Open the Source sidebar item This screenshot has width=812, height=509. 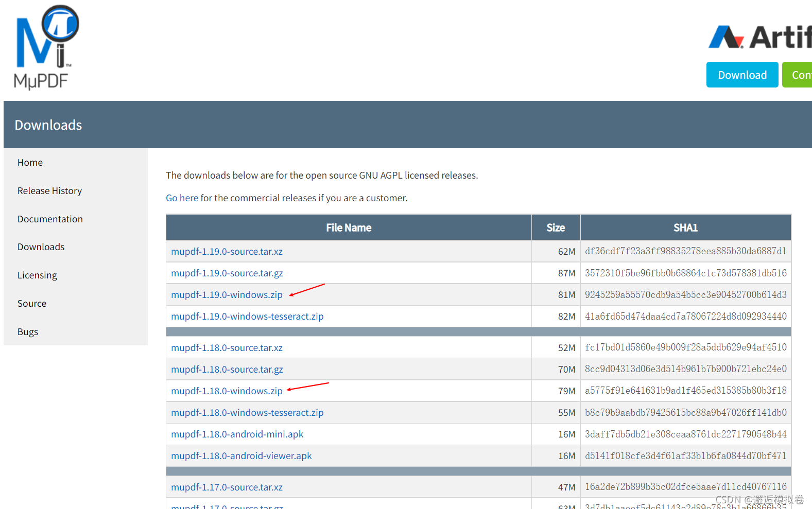coord(32,304)
